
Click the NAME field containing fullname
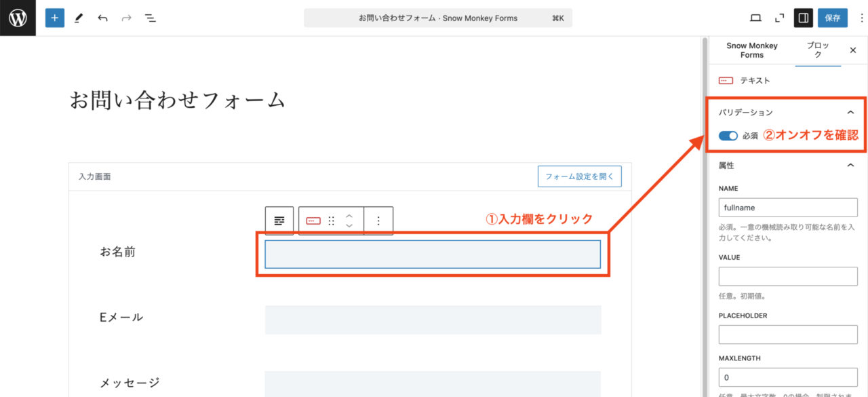click(x=788, y=208)
